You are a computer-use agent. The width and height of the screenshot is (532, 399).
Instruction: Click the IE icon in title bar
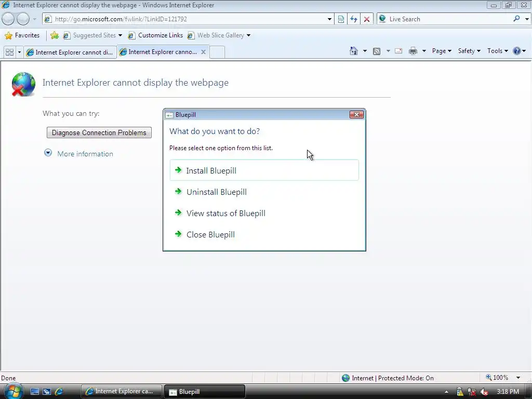pyautogui.click(x=6, y=5)
